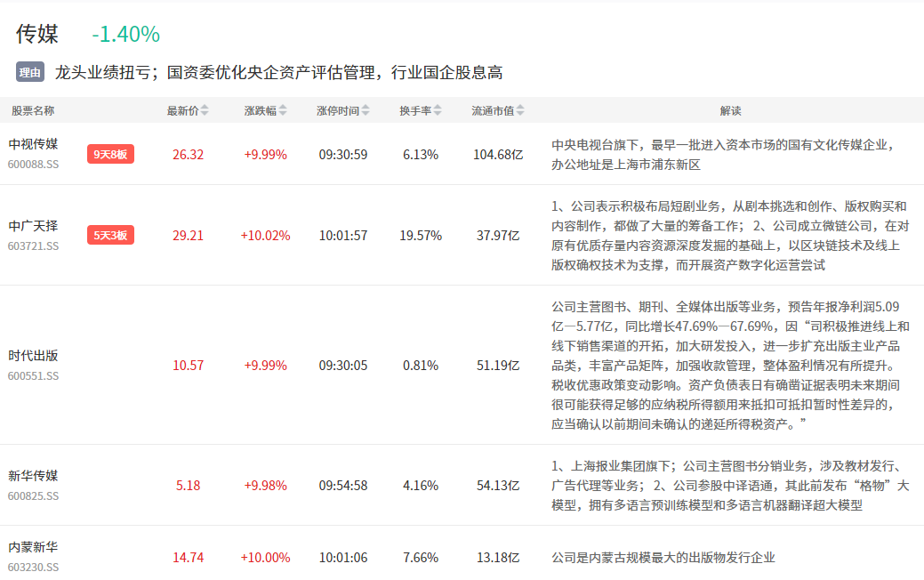Click the 解读 column header
924x580 pixels.
click(730, 111)
